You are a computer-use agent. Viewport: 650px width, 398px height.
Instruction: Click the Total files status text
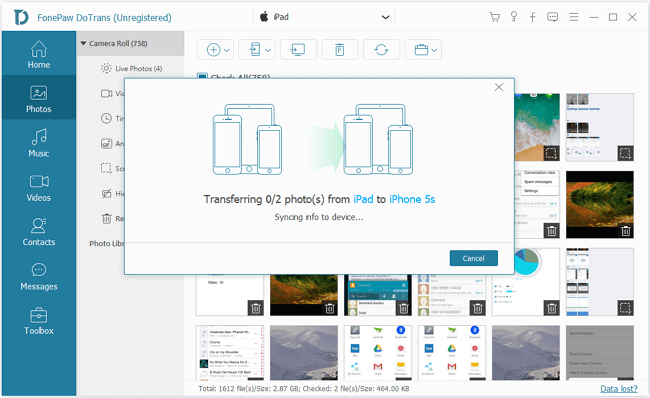click(304, 388)
